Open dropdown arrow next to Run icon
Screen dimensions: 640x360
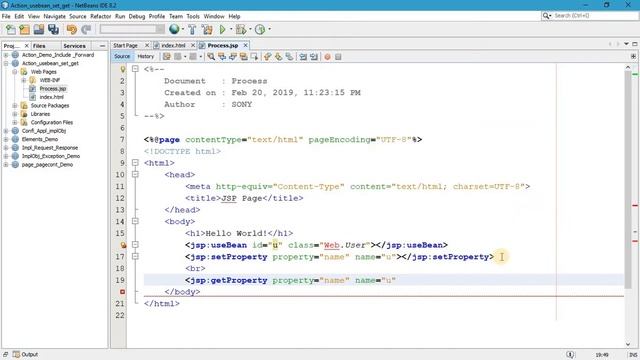231,29
